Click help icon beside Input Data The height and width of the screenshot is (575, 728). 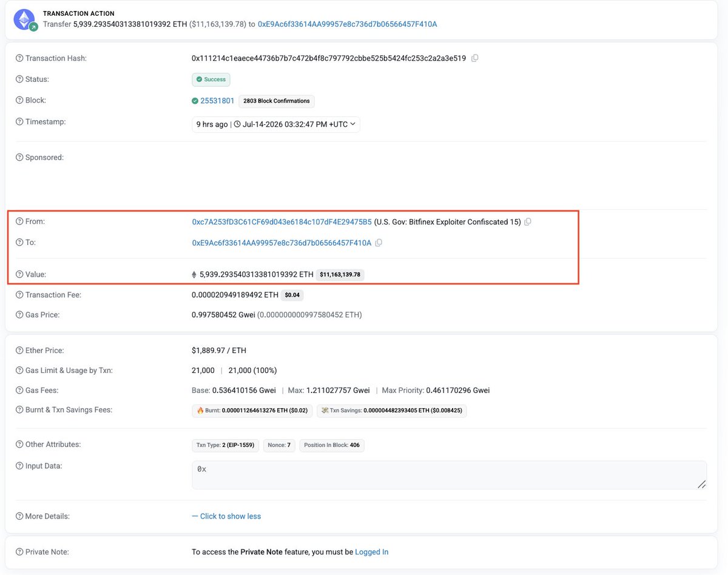pyautogui.click(x=19, y=466)
